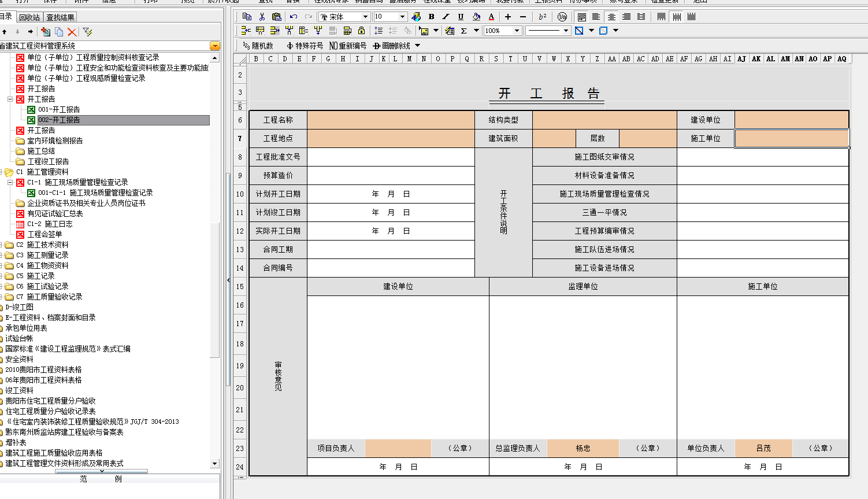Select 安全资料 in the tree
The height and width of the screenshot is (499, 868).
click(x=19, y=359)
